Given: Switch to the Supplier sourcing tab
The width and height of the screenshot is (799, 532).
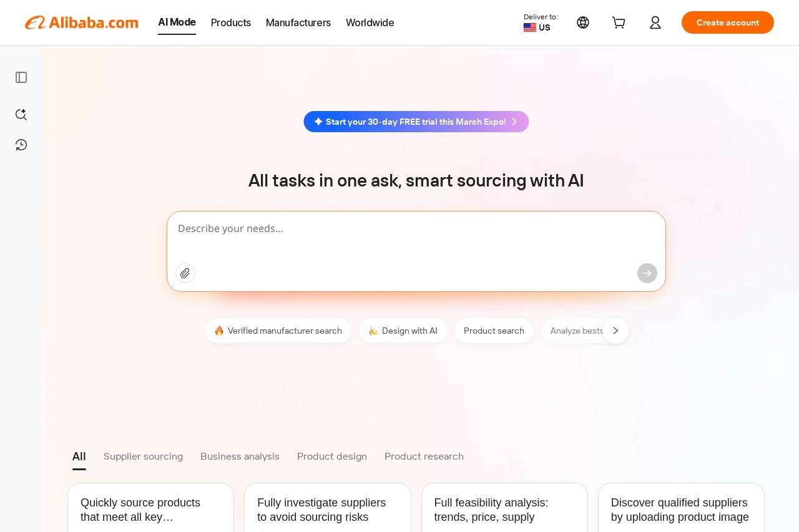Looking at the screenshot, I should tap(143, 456).
